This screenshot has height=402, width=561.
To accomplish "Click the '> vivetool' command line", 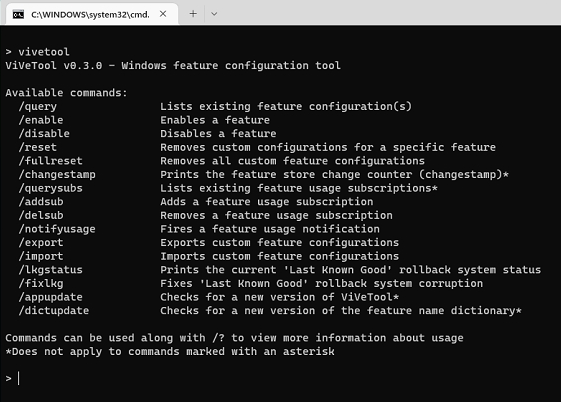I will click(38, 52).
